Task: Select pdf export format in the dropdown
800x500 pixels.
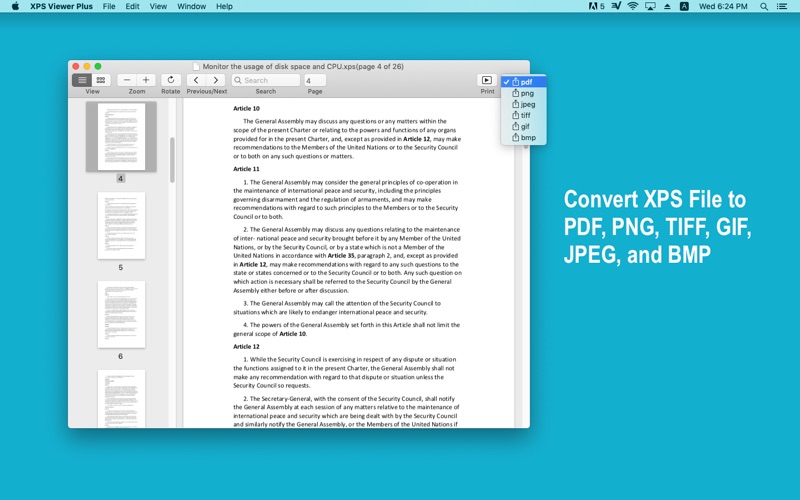Action: [523, 82]
